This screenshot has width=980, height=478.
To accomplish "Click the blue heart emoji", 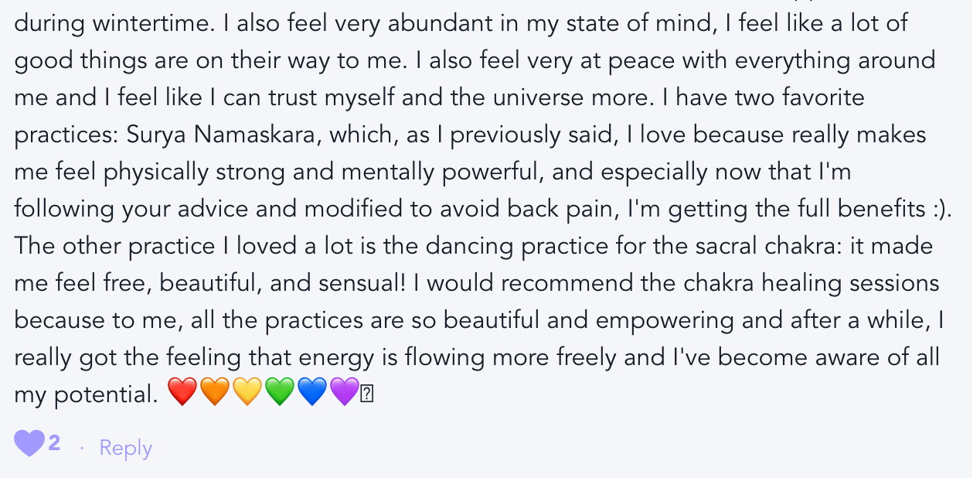I will click(312, 394).
